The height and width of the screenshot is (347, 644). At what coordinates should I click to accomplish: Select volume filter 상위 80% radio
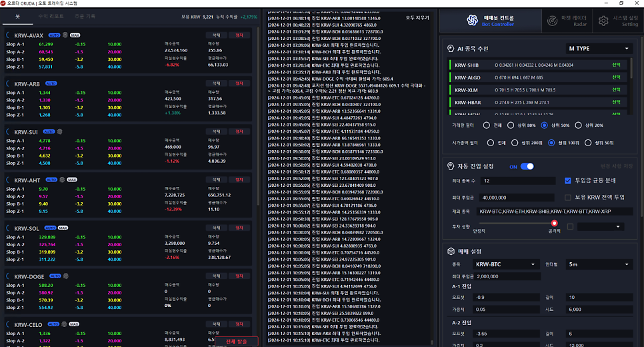coord(511,125)
